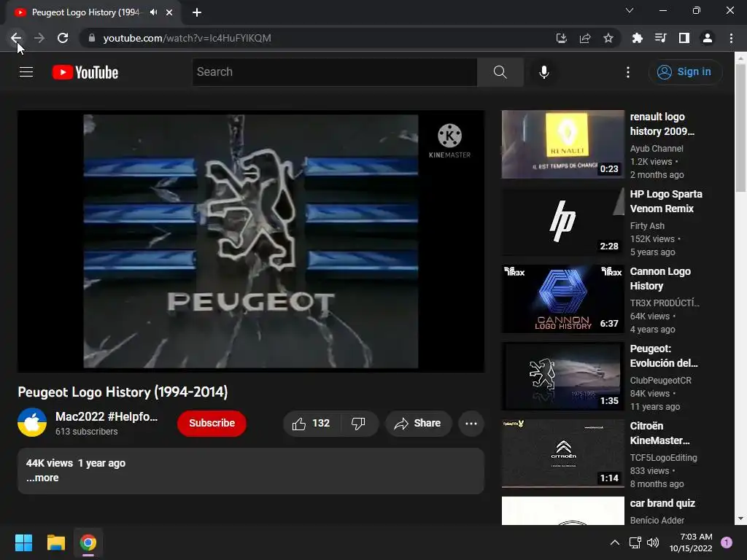Viewport: 747px width, 560px height.
Task: Click the YouTube Search input field
Action: [335, 72]
